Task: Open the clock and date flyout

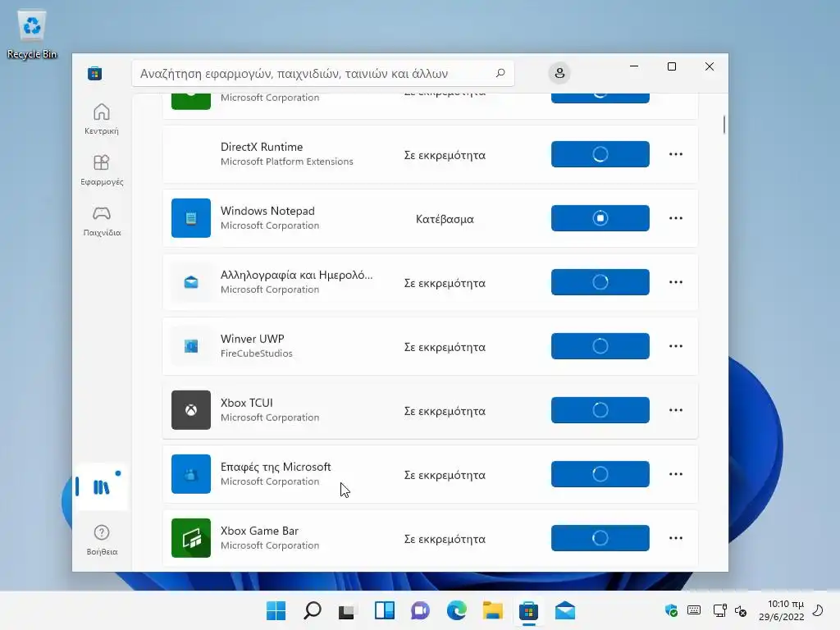Action: tap(782, 610)
